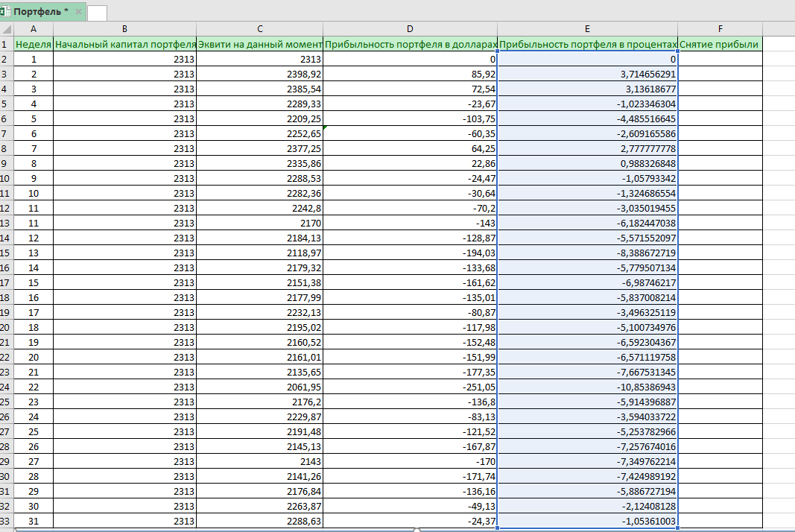Image resolution: width=795 pixels, height=532 pixels.
Task: Click the 'Снятие прибыли' header cell
Action: [720, 44]
